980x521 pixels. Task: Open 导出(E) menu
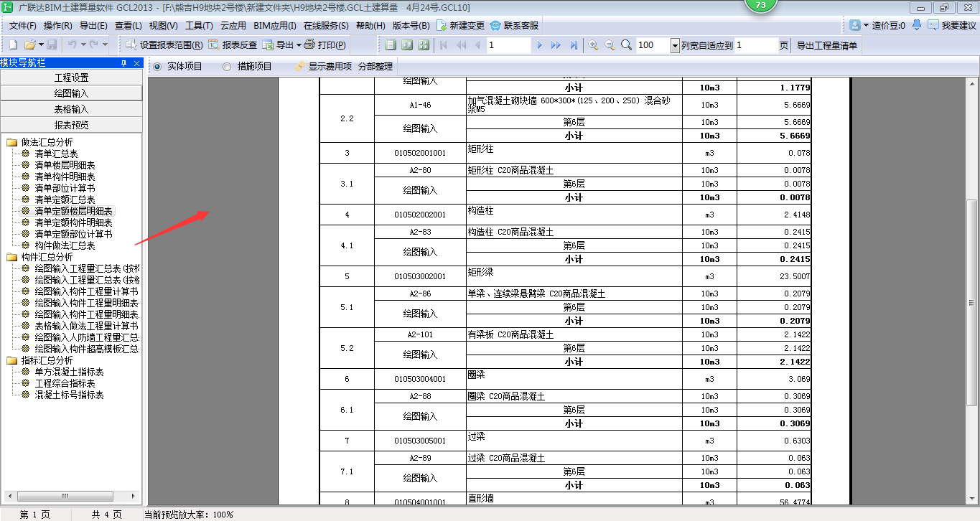(x=93, y=25)
